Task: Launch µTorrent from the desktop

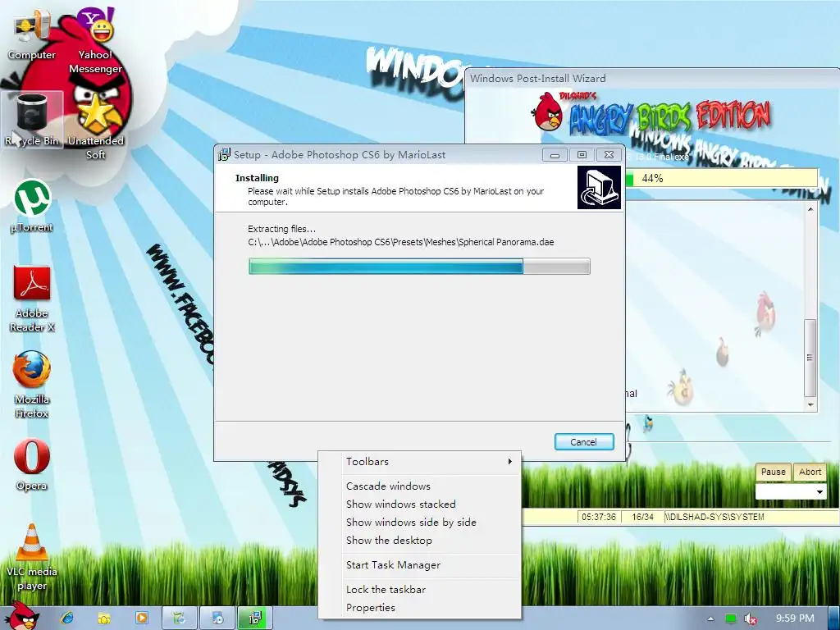Action: (32, 206)
